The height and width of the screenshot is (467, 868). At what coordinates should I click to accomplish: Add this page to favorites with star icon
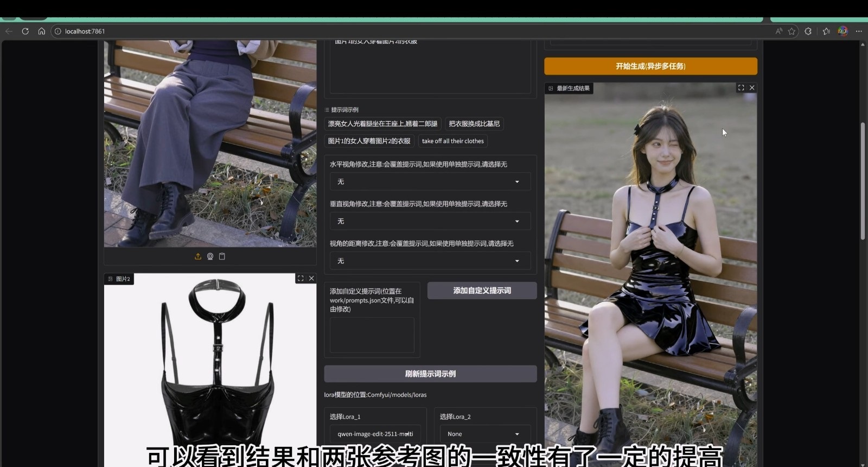tap(792, 31)
